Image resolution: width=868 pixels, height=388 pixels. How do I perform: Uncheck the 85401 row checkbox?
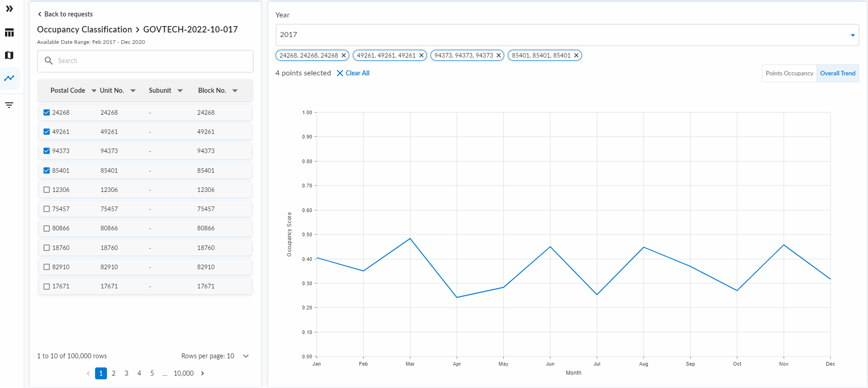47,170
